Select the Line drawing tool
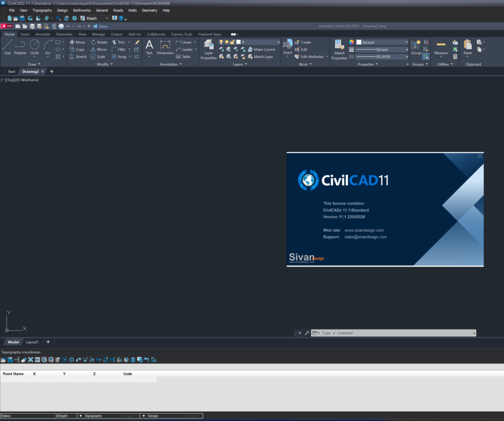This screenshot has height=421, width=504. pos(8,47)
